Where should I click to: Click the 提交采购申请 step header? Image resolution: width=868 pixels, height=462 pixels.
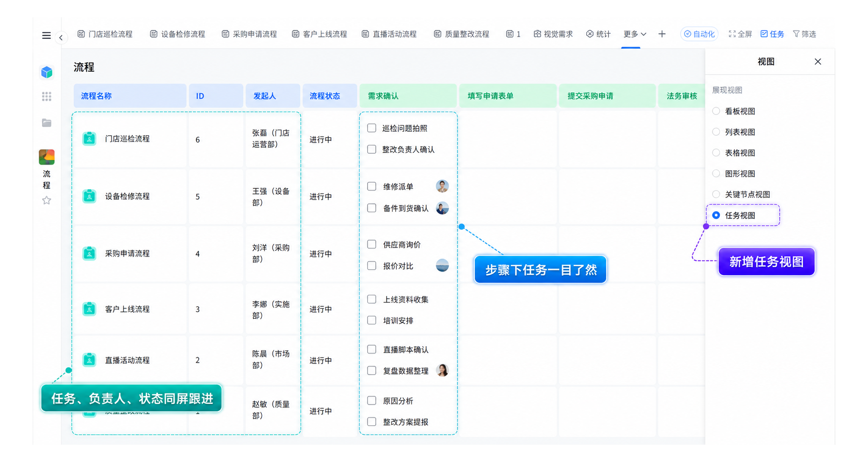(607, 96)
